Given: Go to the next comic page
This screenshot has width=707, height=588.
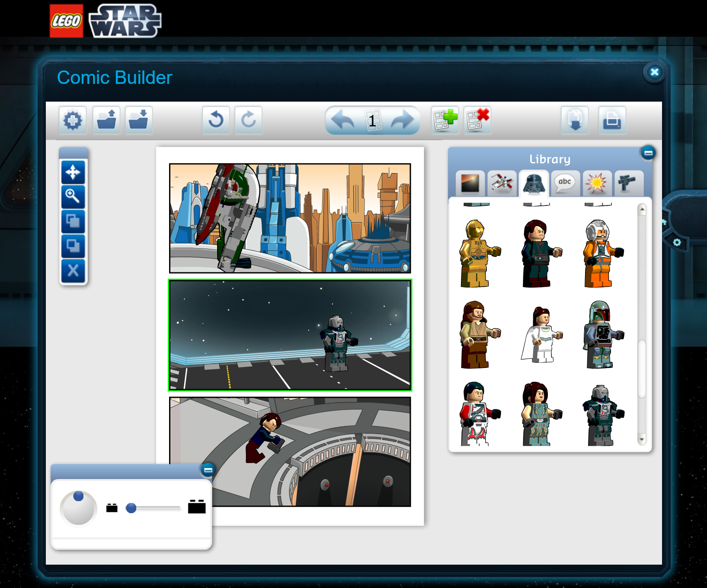Looking at the screenshot, I should tap(402, 121).
